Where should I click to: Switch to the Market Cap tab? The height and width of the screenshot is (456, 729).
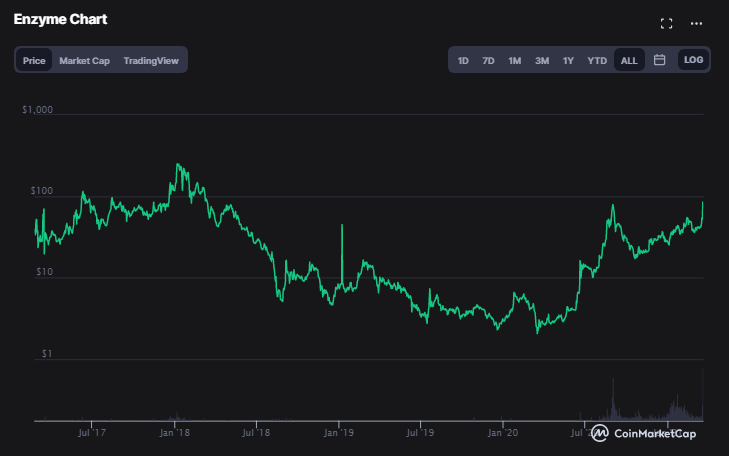(x=85, y=60)
